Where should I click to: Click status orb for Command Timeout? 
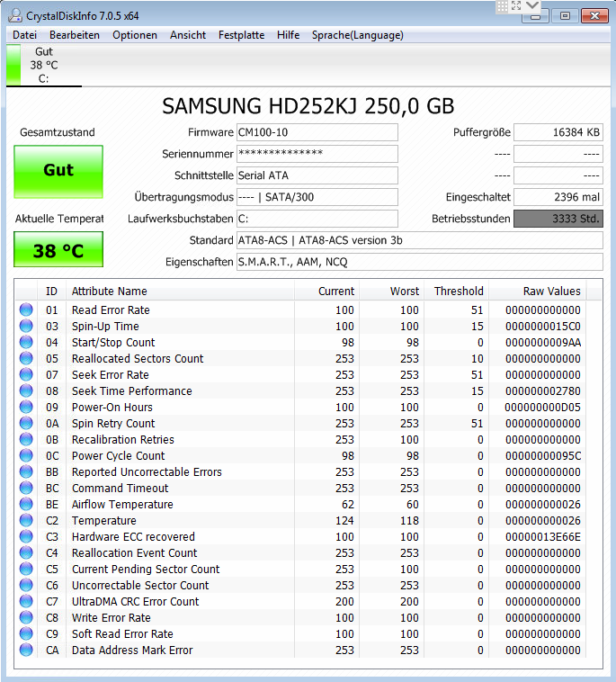[26, 488]
